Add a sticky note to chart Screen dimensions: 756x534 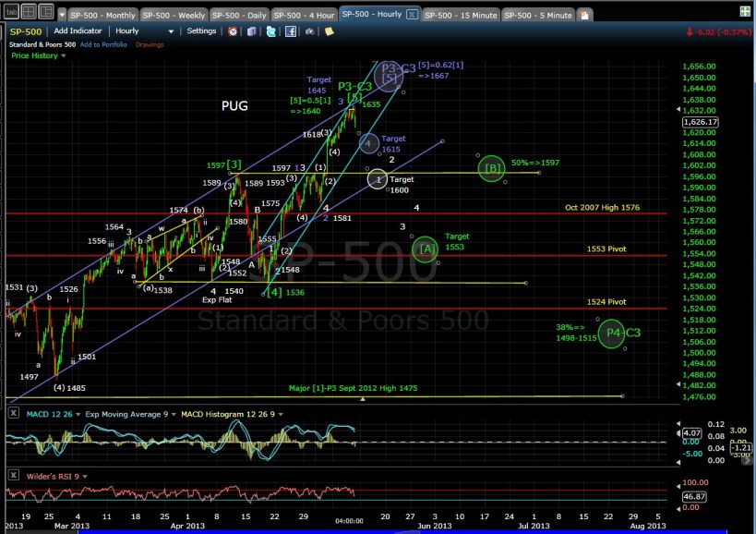[x=330, y=31]
